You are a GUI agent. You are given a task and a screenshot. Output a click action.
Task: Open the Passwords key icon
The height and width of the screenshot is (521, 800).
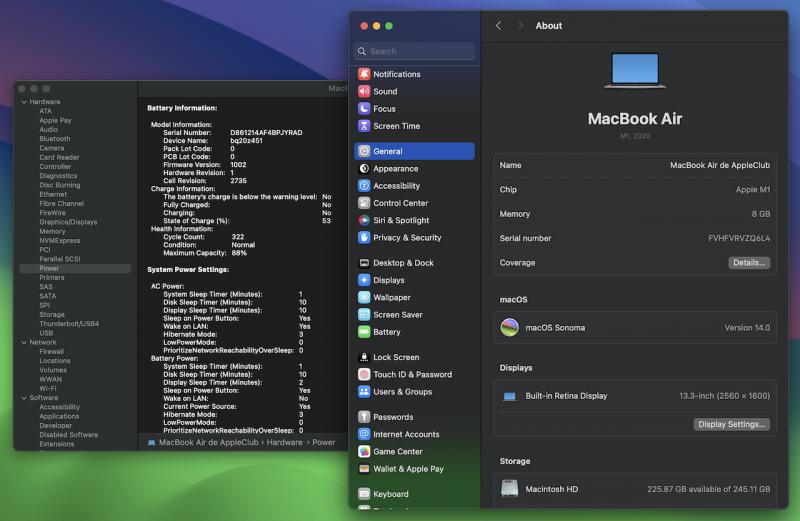(x=364, y=417)
